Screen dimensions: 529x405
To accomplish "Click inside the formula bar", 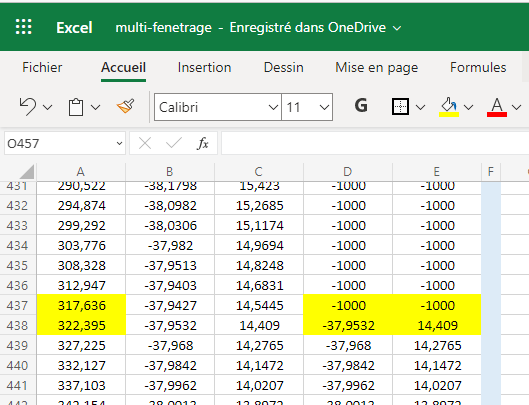I will 375,143.
